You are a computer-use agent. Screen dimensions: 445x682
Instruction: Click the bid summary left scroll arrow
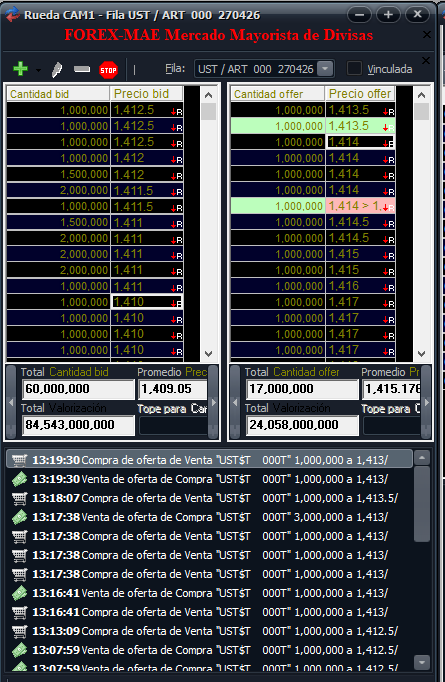click(11, 402)
